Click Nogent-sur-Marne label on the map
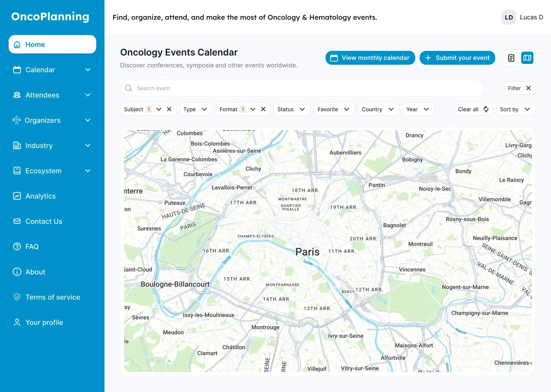Image resolution: width=551 pixels, height=392 pixels. [x=465, y=287]
